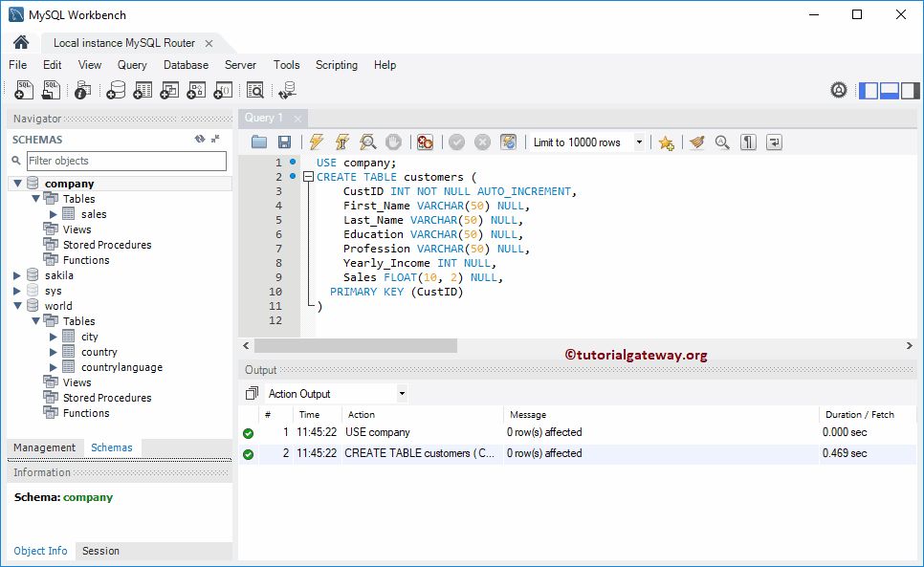Open the Limit to 10000 rows dropdown
Image resolution: width=924 pixels, height=567 pixels.
640,142
